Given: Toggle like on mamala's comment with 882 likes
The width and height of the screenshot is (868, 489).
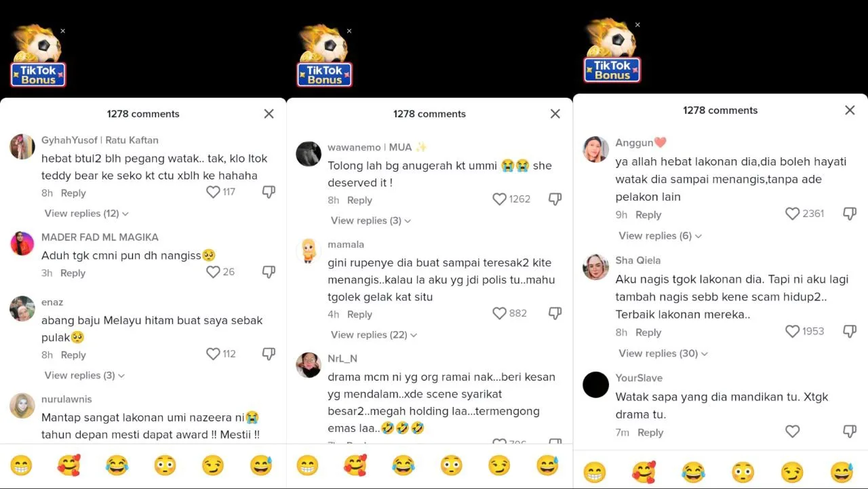Looking at the screenshot, I should point(499,313).
